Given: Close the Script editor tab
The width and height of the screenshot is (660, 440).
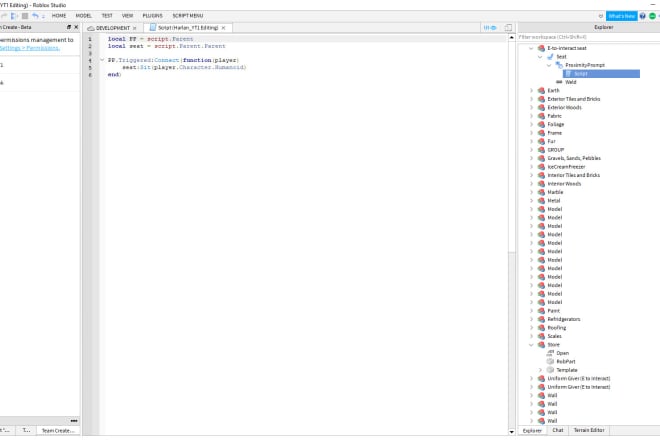Looking at the screenshot, I should (224, 28).
